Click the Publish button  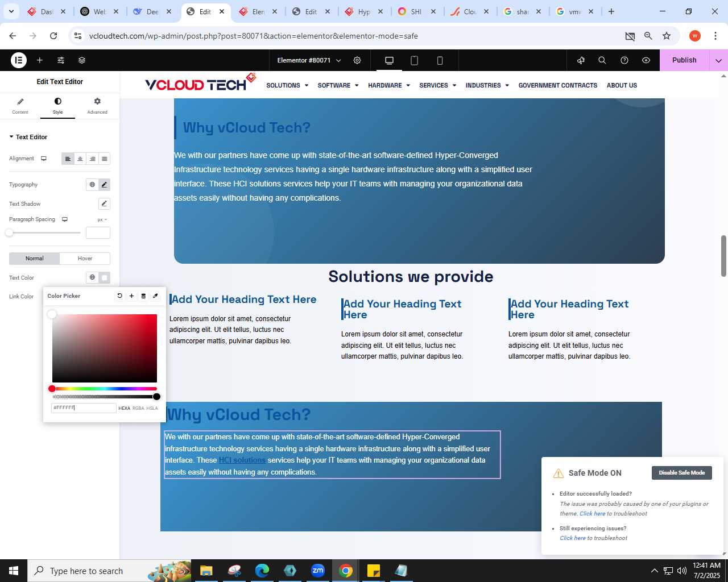[x=684, y=60]
